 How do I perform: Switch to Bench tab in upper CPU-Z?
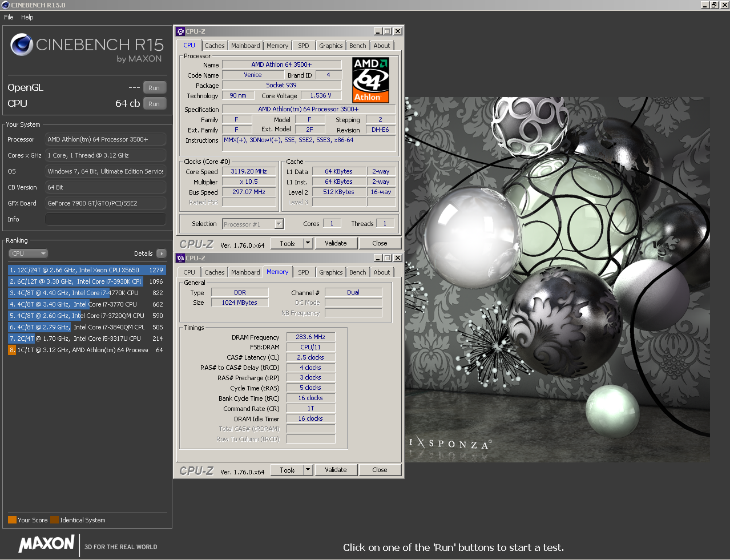pos(358,46)
